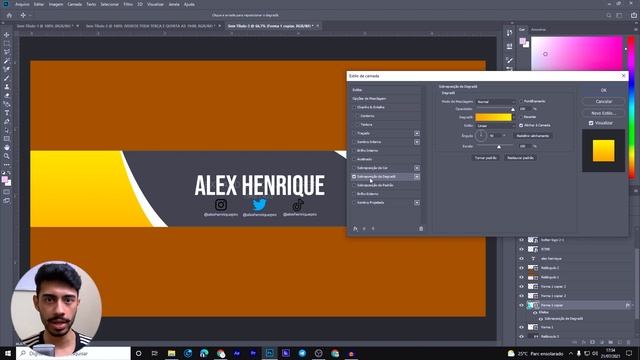Viewport: 640px width, 360px height.
Task: Enable the Traçado checkbox
Action: (354, 133)
